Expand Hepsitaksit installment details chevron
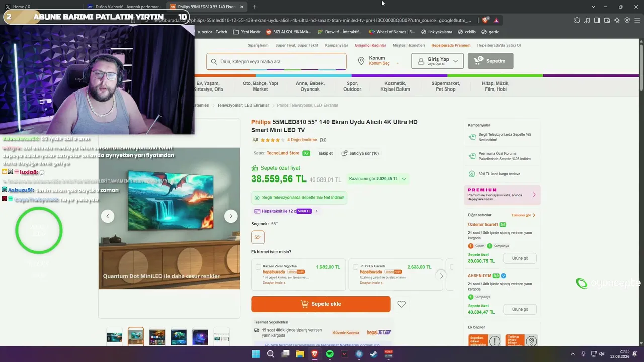The width and height of the screenshot is (644, 362). click(316, 211)
